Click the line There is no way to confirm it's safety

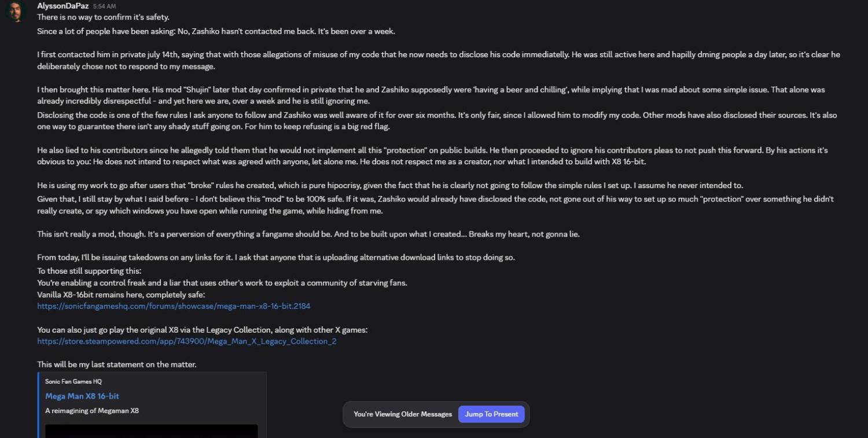[104, 17]
